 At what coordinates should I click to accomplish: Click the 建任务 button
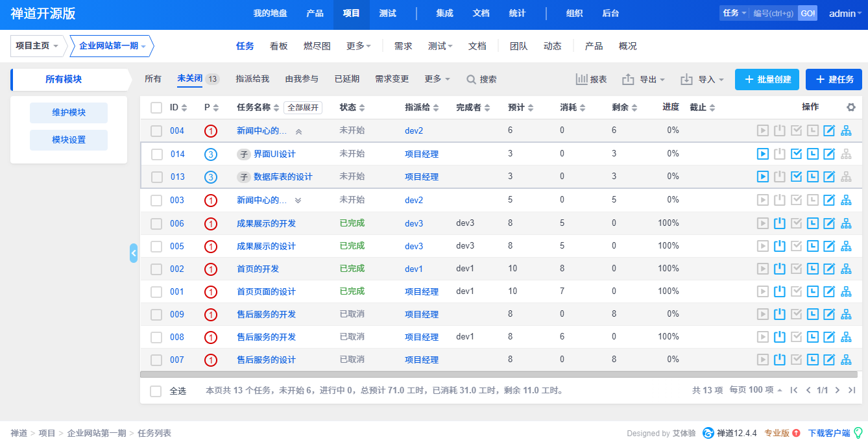pyautogui.click(x=834, y=79)
